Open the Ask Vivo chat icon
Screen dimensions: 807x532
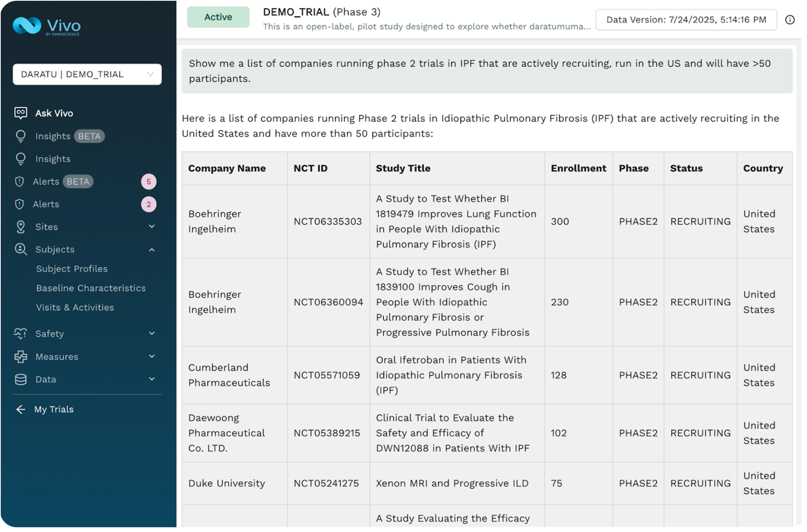click(x=21, y=113)
